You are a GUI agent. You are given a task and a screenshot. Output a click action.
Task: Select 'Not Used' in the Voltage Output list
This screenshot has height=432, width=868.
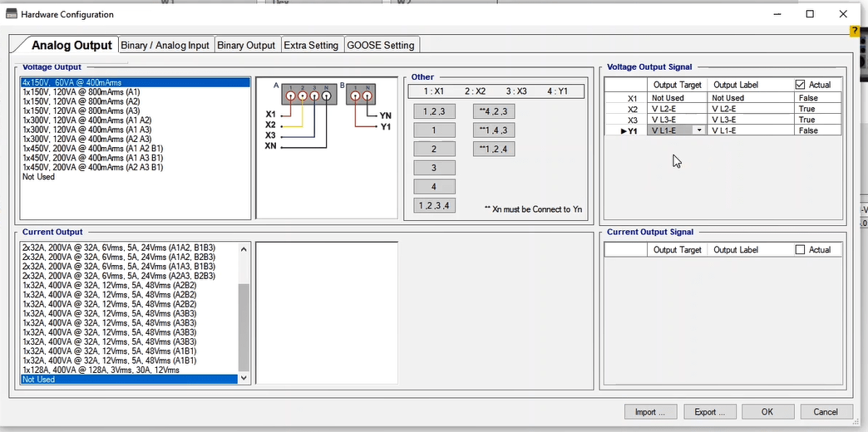pos(39,177)
